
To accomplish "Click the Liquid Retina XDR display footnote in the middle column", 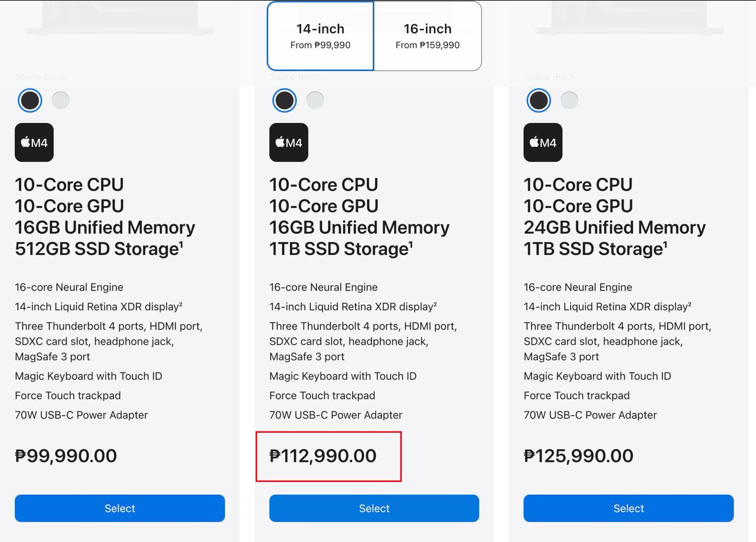I will click(x=353, y=306).
